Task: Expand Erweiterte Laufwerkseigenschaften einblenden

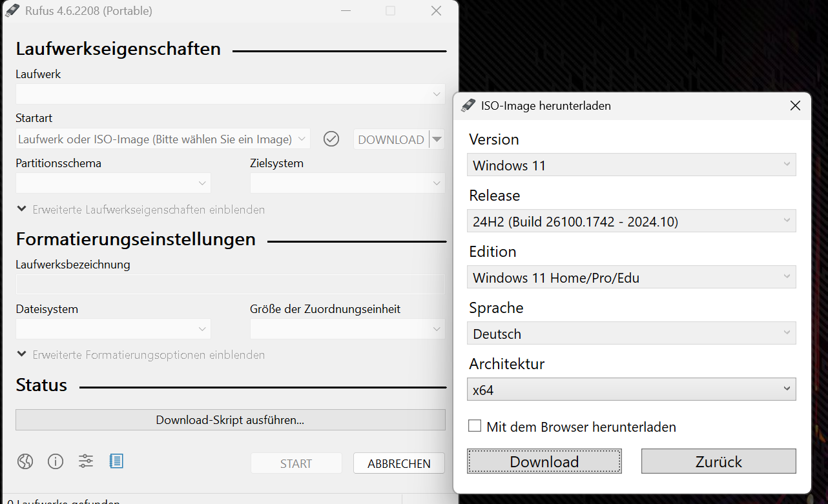Action: (141, 210)
